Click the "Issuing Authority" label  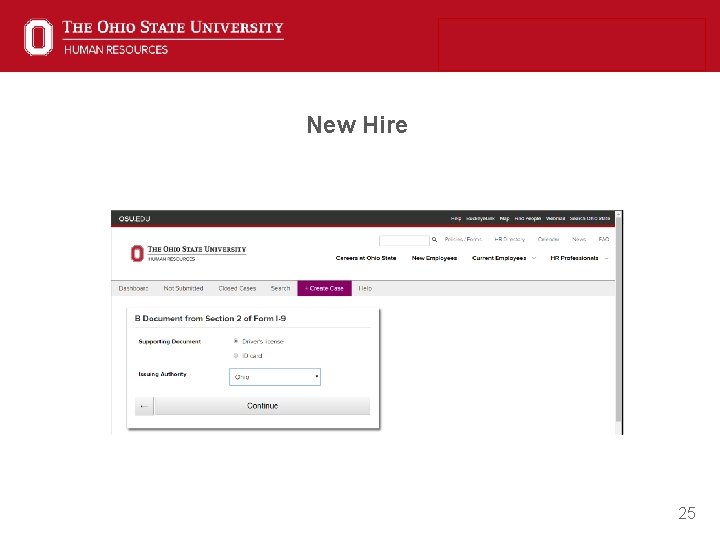pos(162,374)
